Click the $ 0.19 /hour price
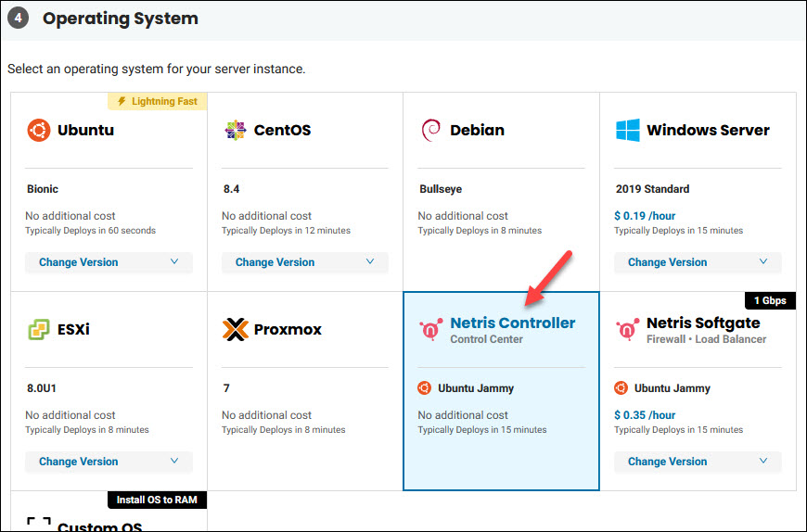This screenshot has height=532, width=807. (645, 216)
